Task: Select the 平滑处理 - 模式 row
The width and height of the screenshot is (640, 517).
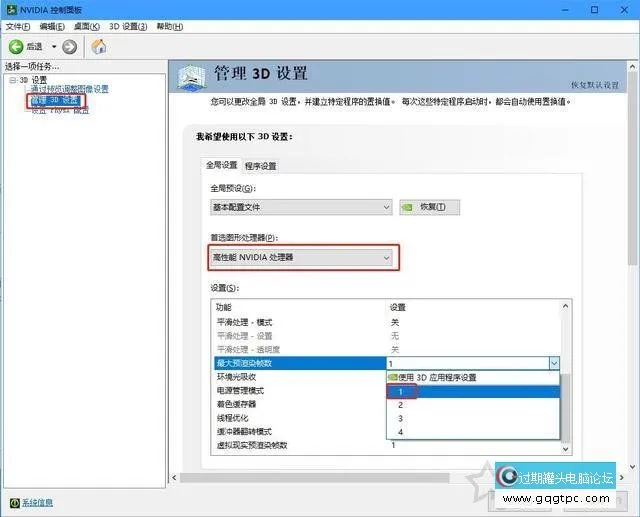Action: pyautogui.click(x=387, y=322)
